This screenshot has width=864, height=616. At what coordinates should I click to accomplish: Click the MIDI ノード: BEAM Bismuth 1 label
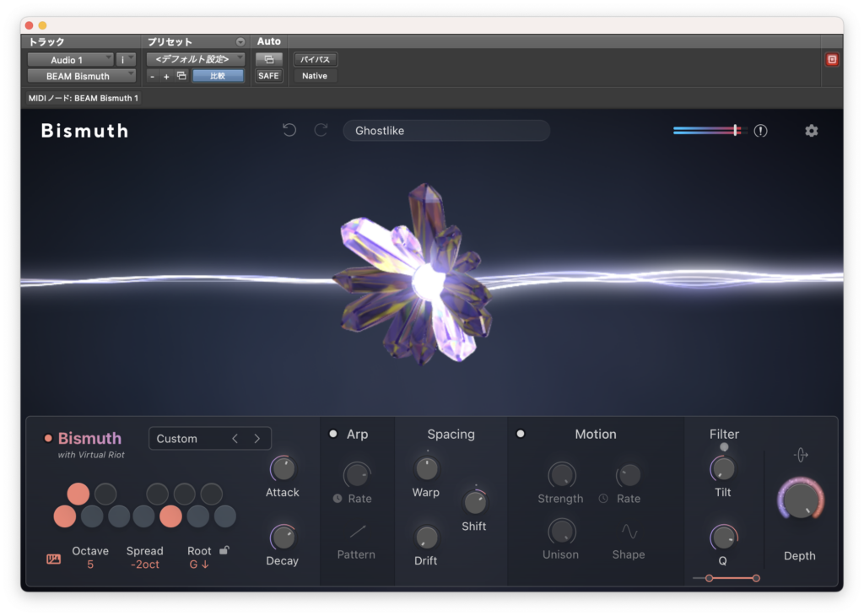click(x=84, y=98)
